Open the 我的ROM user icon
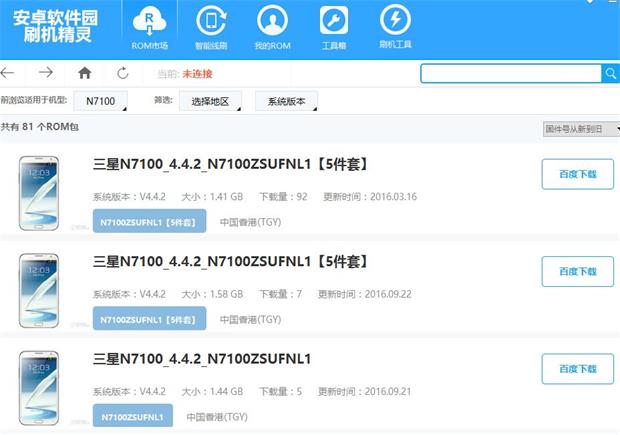This screenshot has height=435, width=620. pos(272,28)
